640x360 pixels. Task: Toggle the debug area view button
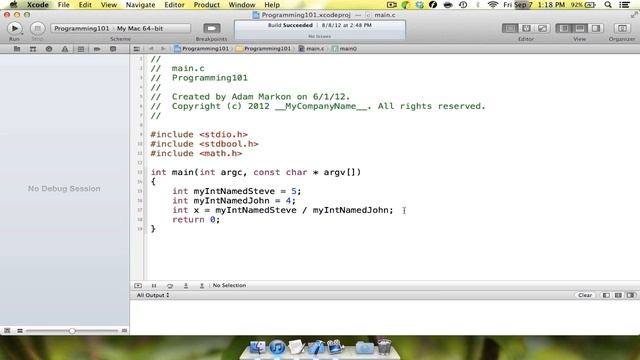point(580,28)
